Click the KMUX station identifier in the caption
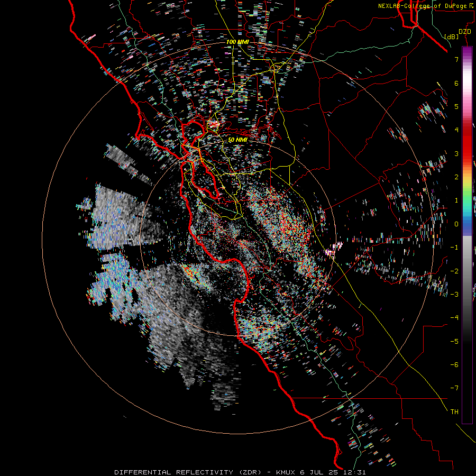The height and width of the screenshot is (476, 476). [286, 472]
